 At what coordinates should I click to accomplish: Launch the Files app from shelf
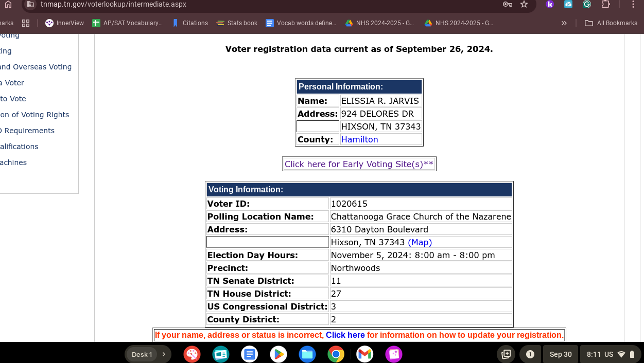click(307, 354)
